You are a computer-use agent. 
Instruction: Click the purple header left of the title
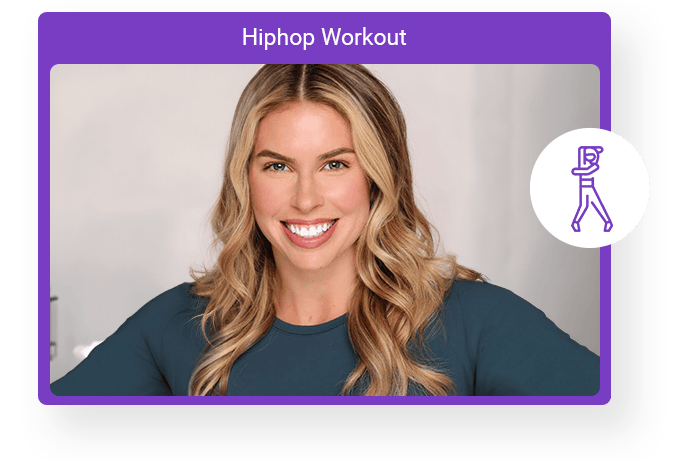pos(140,38)
